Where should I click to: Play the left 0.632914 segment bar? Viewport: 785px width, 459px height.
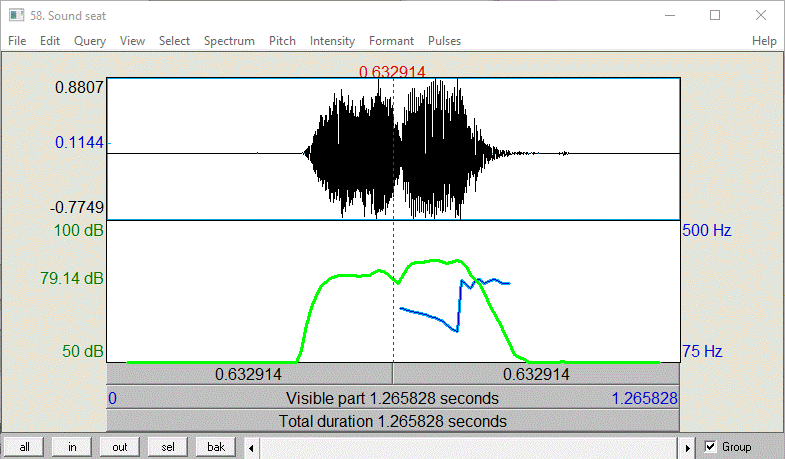point(249,374)
